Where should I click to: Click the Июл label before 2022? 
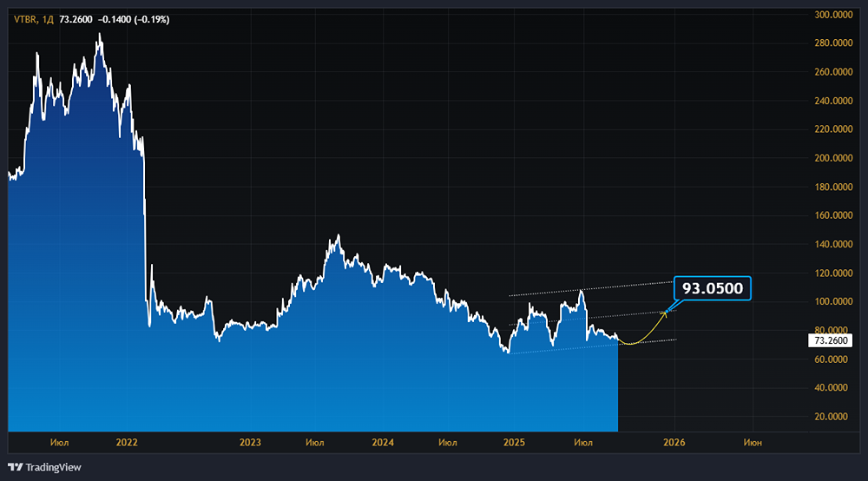coord(59,442)
